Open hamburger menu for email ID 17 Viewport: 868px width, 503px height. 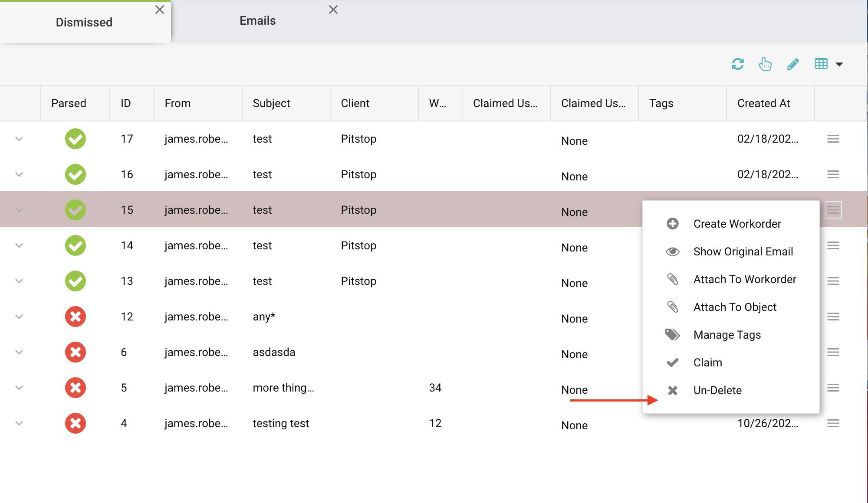click(x=833, y=139)
